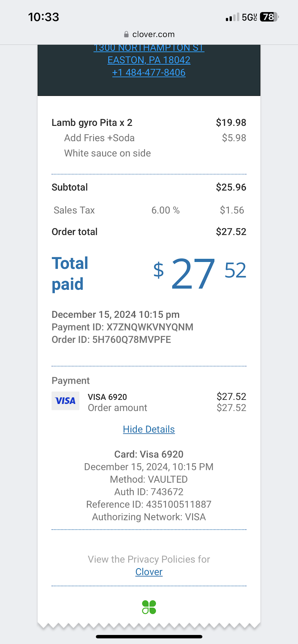Tap the 10:33 clock in status bar

44,17
